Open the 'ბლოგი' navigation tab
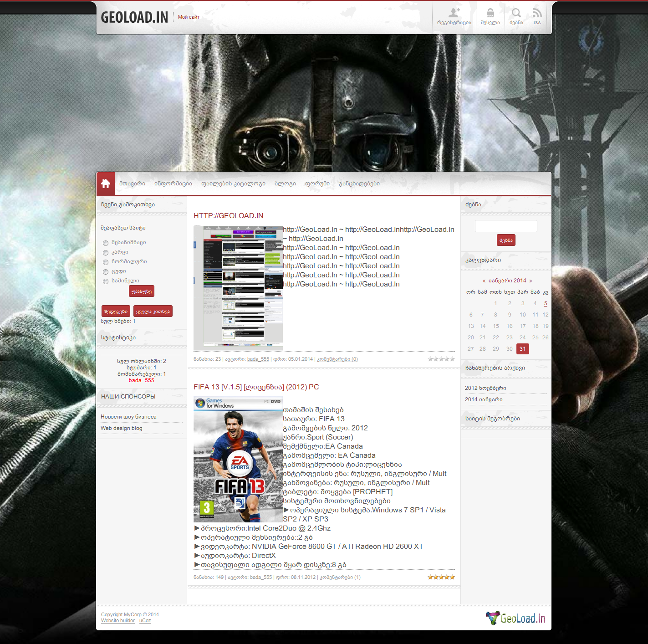Image resolution: width=648 pixels, height=644 pixels. point(285,184)
